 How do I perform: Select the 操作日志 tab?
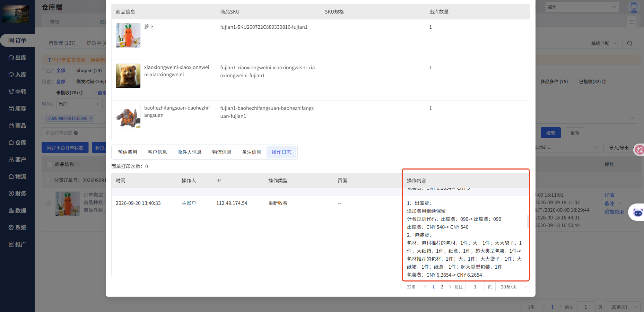tap(281, 152)
